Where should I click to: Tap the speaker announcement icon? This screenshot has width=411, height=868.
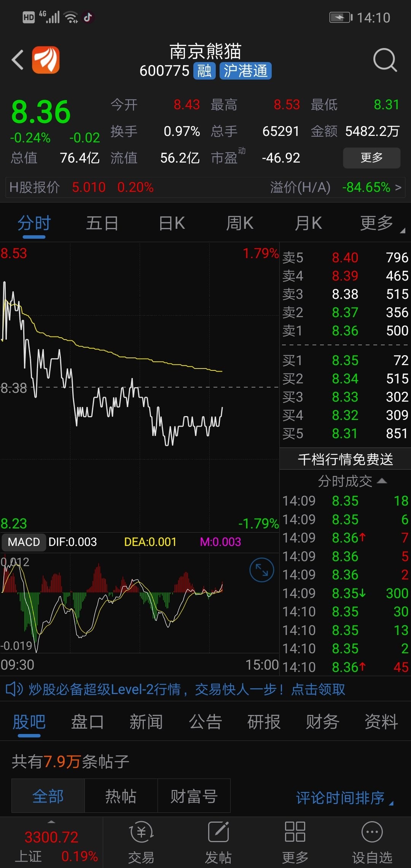pyautogui.click(x=14, y=689)
